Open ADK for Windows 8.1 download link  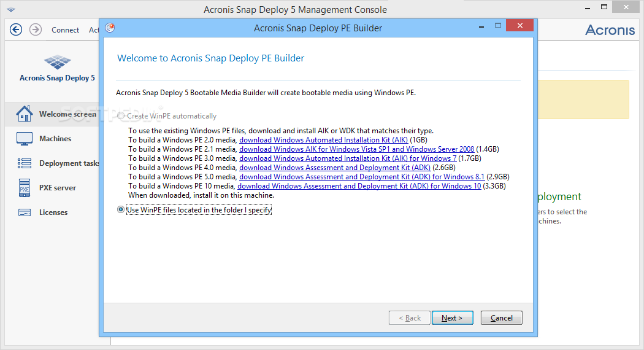tap(362, 177)
